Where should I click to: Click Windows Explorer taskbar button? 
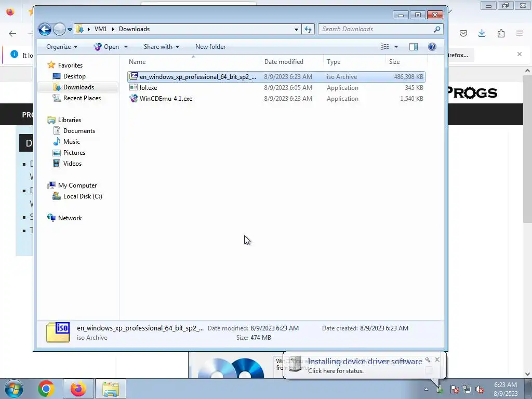coord(111,389)
